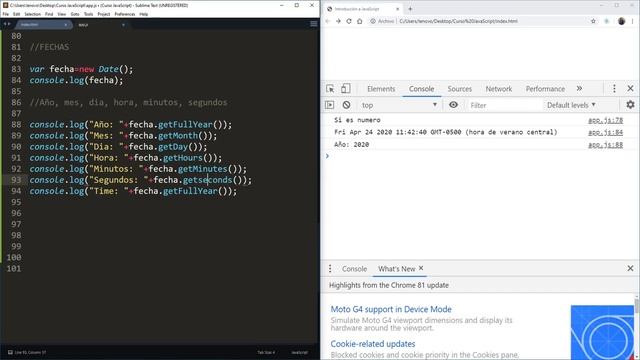Clear the console with the ban icon
The image size is (640, 360).
pos(346,105)
